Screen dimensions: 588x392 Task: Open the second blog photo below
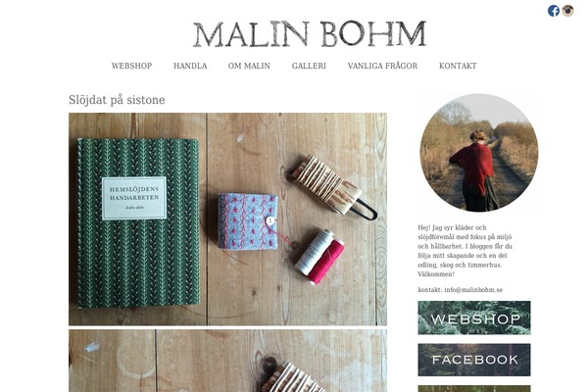coord(227,361)
